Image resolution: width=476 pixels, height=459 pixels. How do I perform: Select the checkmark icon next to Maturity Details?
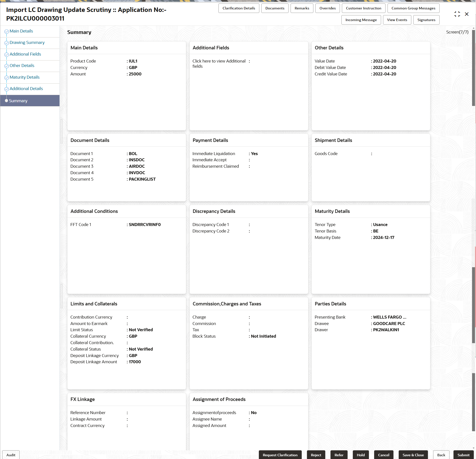point(7,77)
